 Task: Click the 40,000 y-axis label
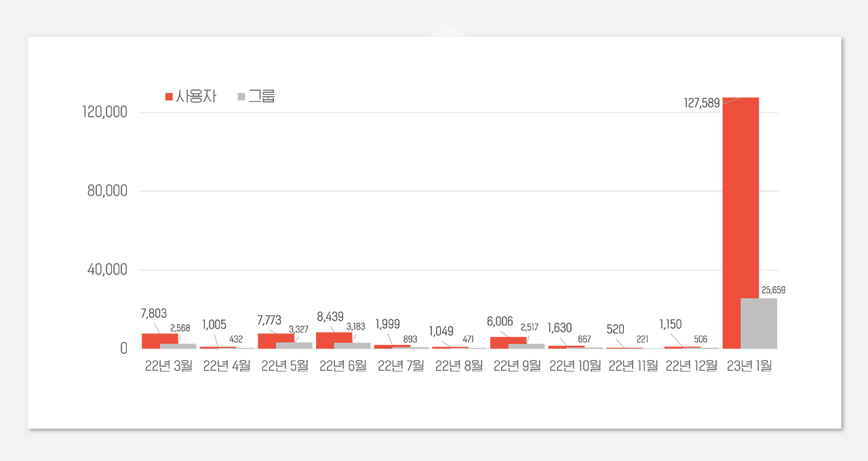coord(107,270)
